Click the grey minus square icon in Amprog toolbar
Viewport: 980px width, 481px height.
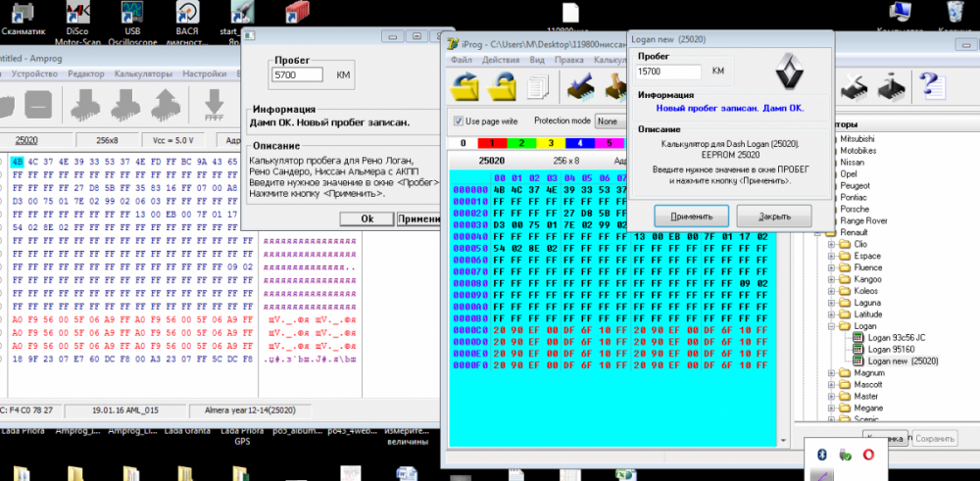coord(39,105)
